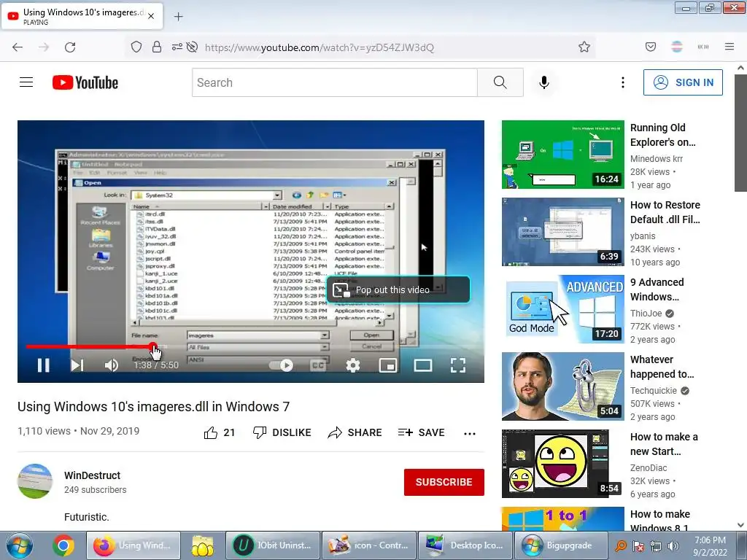
Task: Open Windows Start menu
Action: coord(19,545)
